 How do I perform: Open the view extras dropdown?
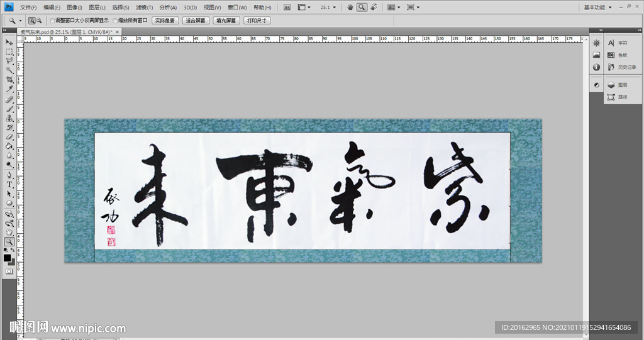tap(304, 8)
